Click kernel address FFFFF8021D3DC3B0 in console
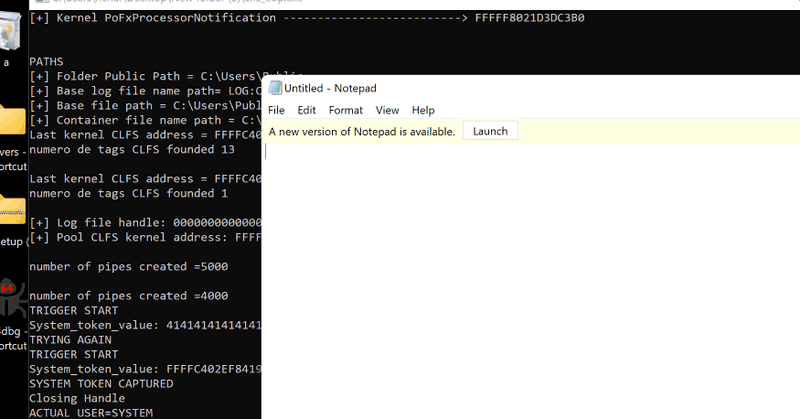 click(530, 18)
